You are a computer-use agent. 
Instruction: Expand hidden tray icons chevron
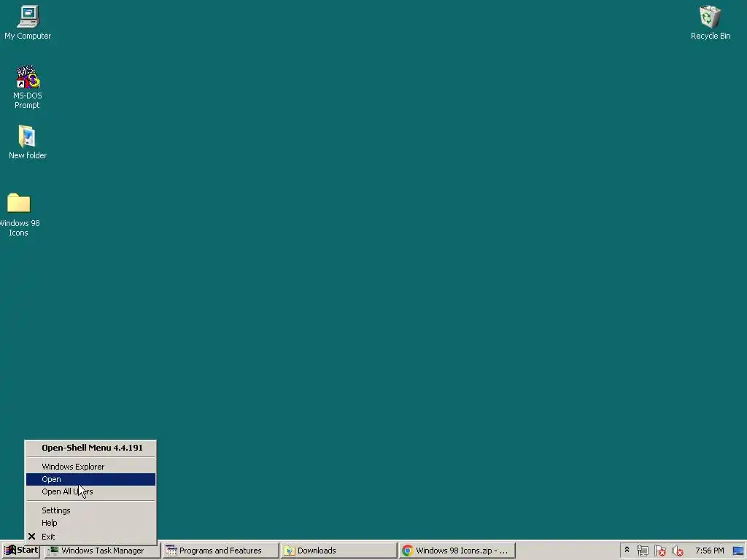(627, 551)
